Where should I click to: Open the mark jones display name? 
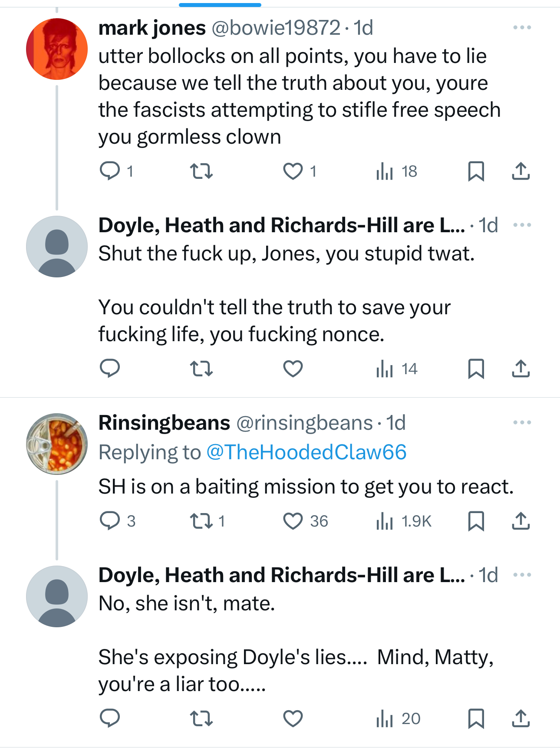[x=152, y=28]
